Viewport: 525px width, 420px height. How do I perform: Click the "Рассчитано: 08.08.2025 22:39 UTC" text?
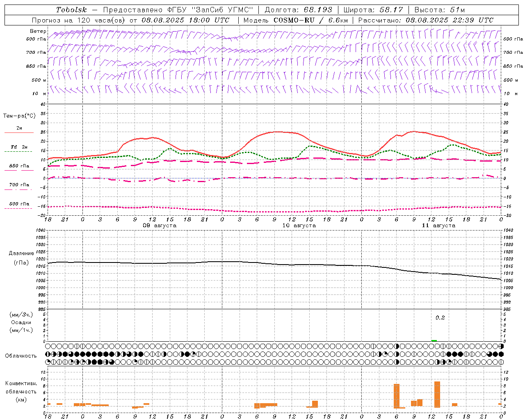click(426, 20)
